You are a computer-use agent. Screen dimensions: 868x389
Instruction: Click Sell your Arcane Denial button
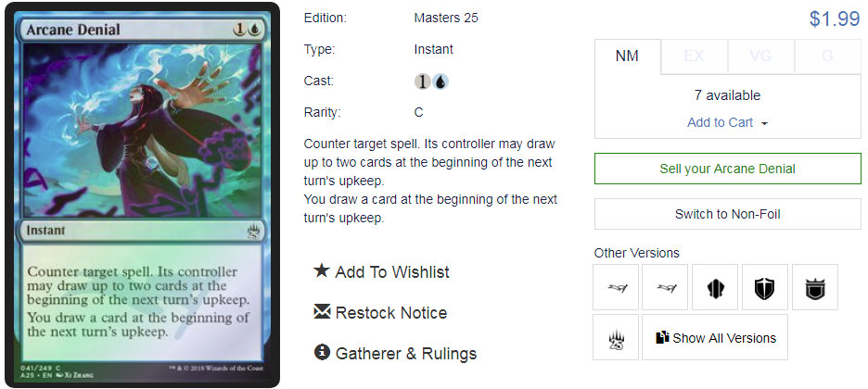pos(727,169)
